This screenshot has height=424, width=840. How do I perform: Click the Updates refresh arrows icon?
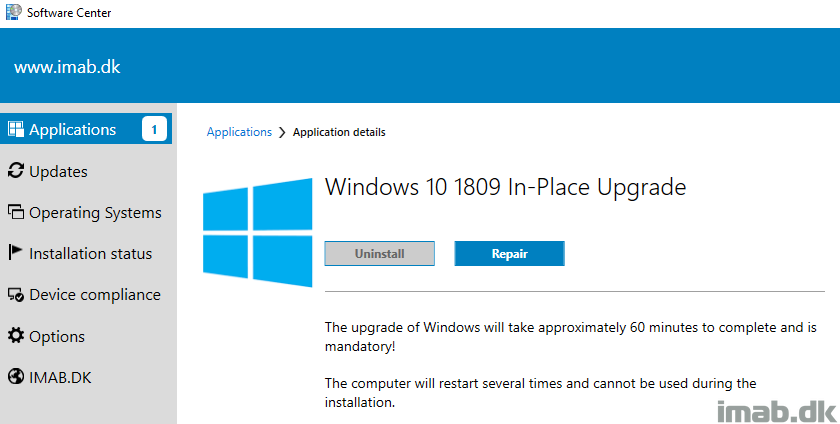[16, 170]
